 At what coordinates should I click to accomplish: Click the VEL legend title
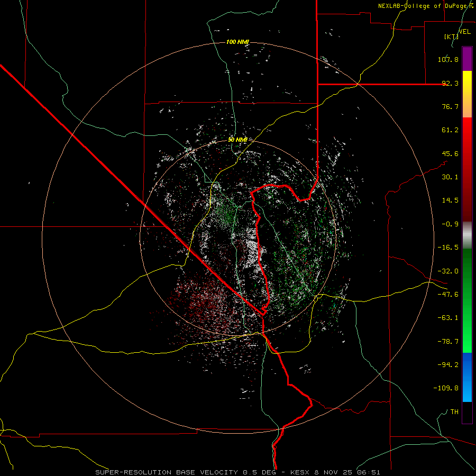point(464,32)
